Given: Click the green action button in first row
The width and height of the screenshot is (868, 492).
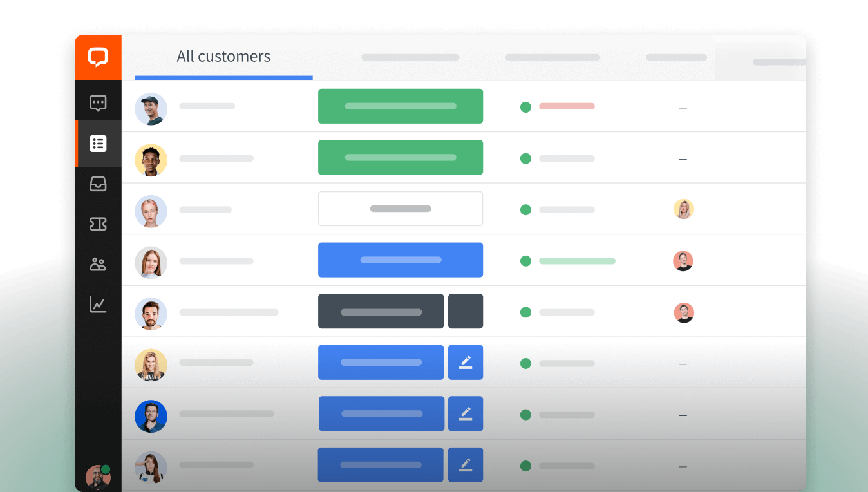Looking at the screenshot, I should click(x=400, y=106).
